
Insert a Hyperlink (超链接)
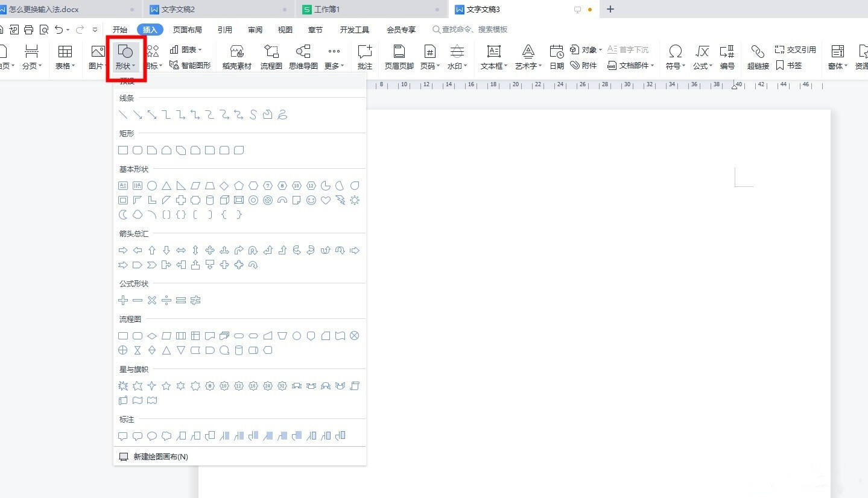click(758, 57)
